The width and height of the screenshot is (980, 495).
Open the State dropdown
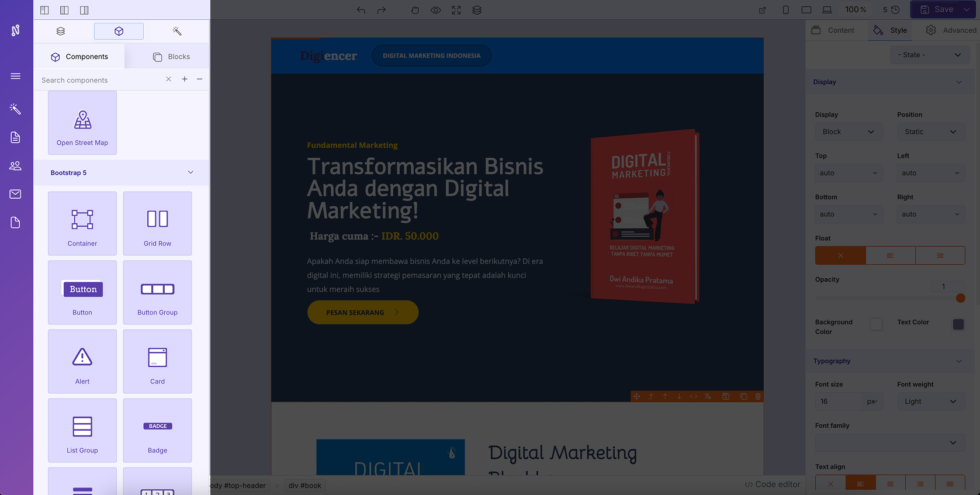click(929, 55)
